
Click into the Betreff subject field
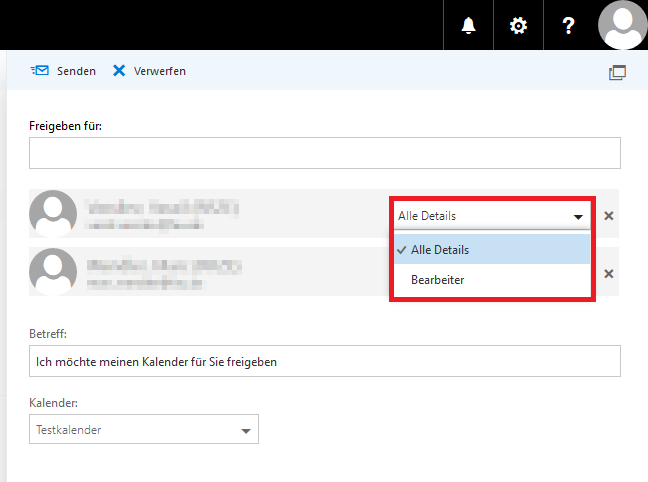[x=324, y=361]
